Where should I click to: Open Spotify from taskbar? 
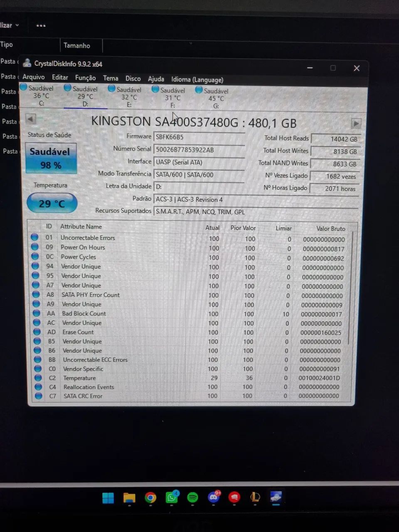(x=192, y=497)
